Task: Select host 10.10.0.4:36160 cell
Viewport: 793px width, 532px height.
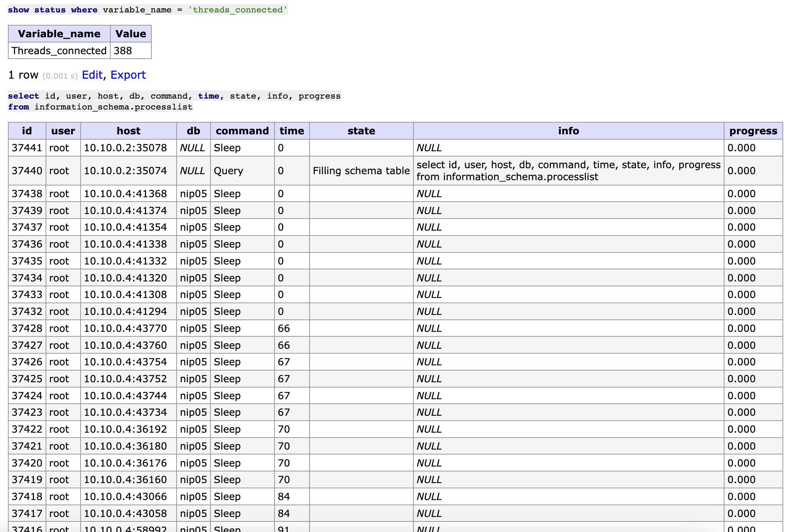Action: (128, 480)
